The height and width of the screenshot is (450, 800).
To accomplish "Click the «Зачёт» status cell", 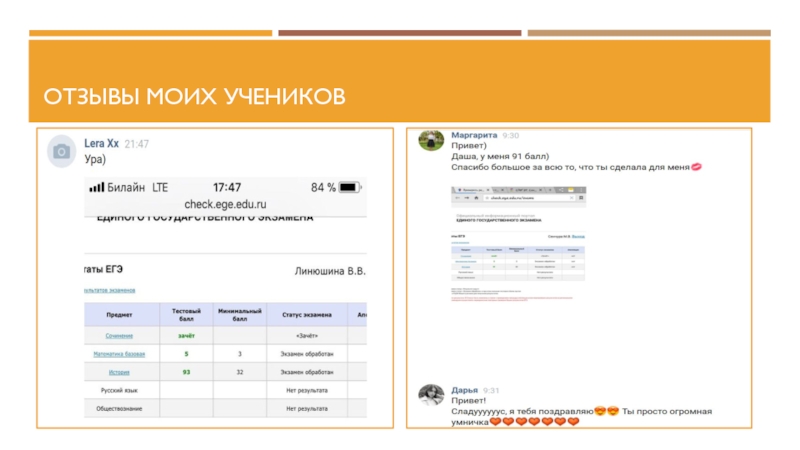I will tap(307, 336).
